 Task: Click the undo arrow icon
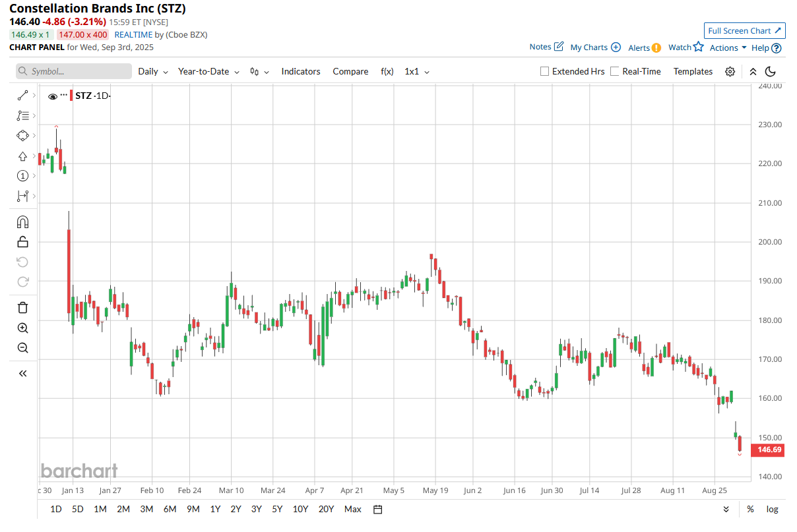coord(22,262)
